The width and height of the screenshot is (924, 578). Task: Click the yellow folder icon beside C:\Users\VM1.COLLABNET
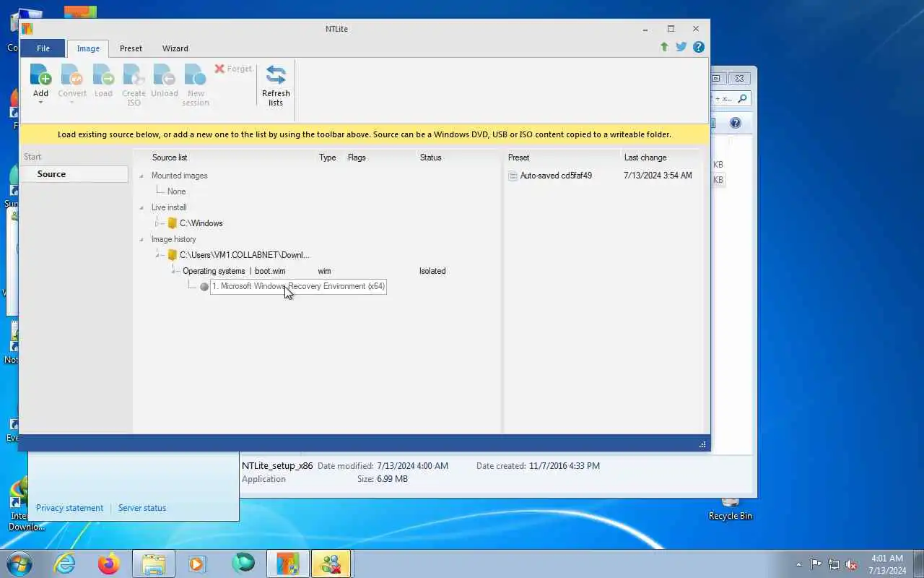(x=172, y=255)
